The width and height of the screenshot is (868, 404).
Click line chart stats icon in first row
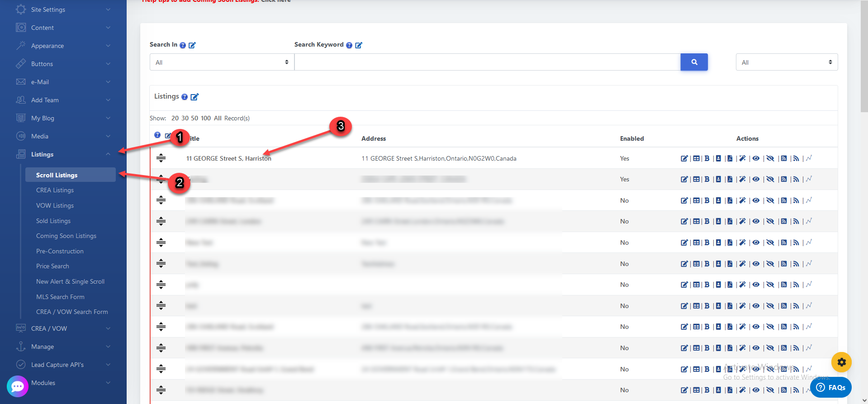click(809, 158)
